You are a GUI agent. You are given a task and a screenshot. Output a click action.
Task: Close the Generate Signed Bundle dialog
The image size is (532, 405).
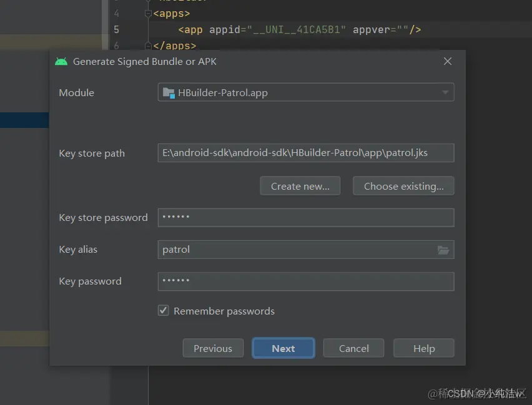(448, 61)
